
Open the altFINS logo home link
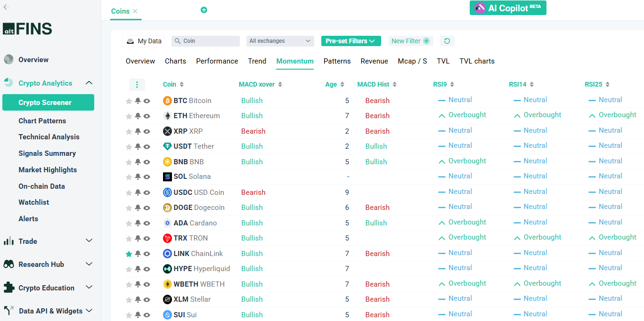point(27,29)
